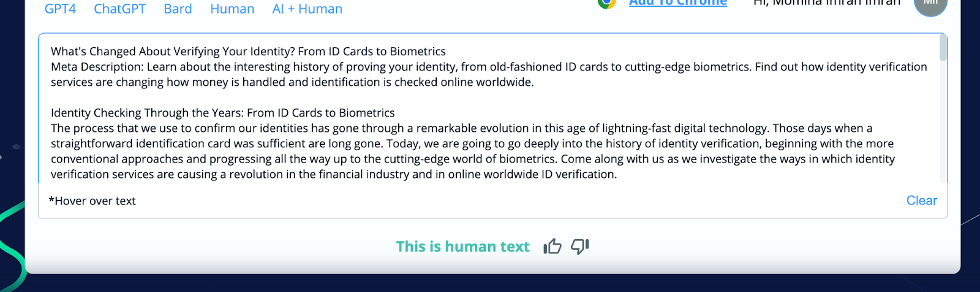980x292 pixels.
Task: Click the thumbs up feedback icon
Action: (x=552, y=247)
